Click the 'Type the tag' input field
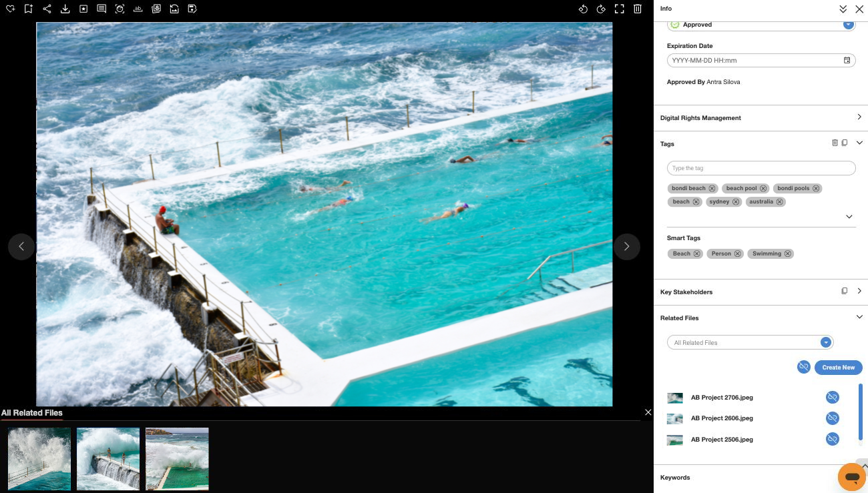 pyautogui.click(x=761, y=168)
